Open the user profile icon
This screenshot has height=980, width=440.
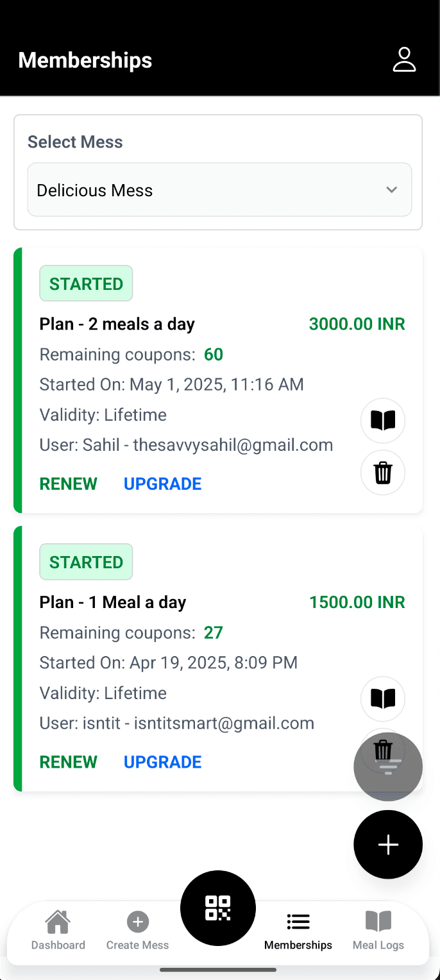click(404, 60)
